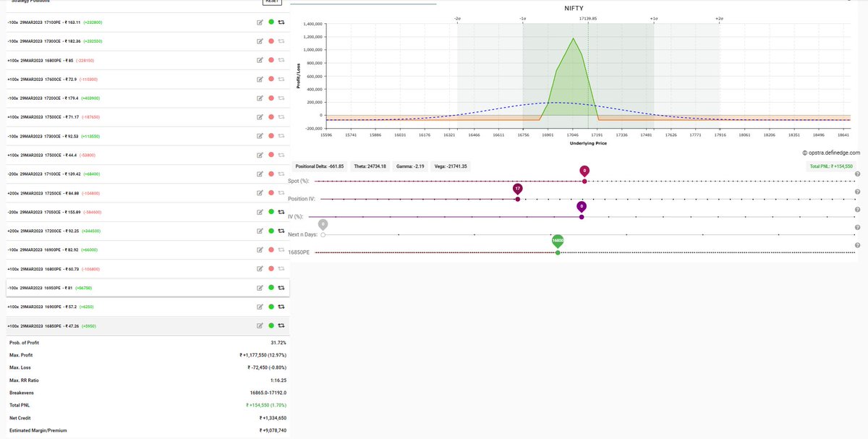Toggle red status dot on 16900PE ₹82.92 row

pyautogui.click(x=271, y=250)
